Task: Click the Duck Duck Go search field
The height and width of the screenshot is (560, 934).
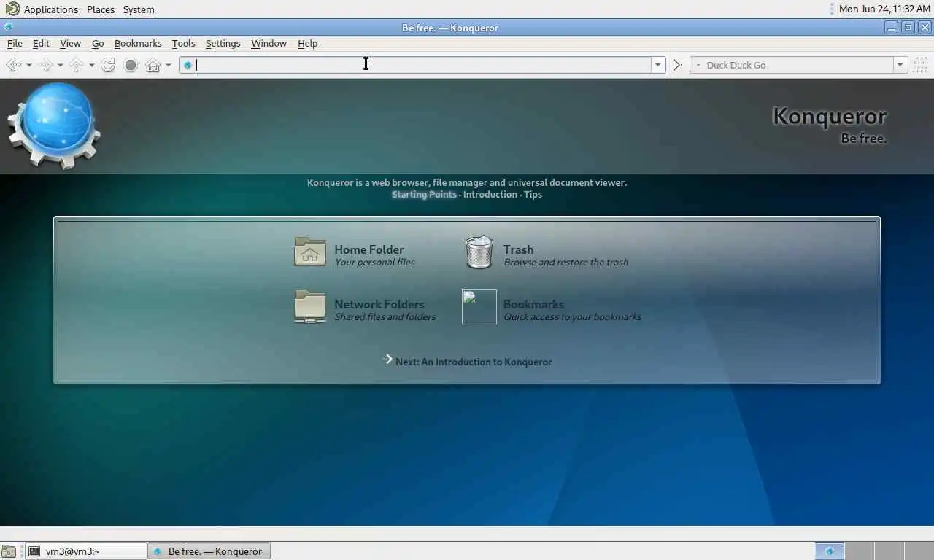Action: click(798, 65)
